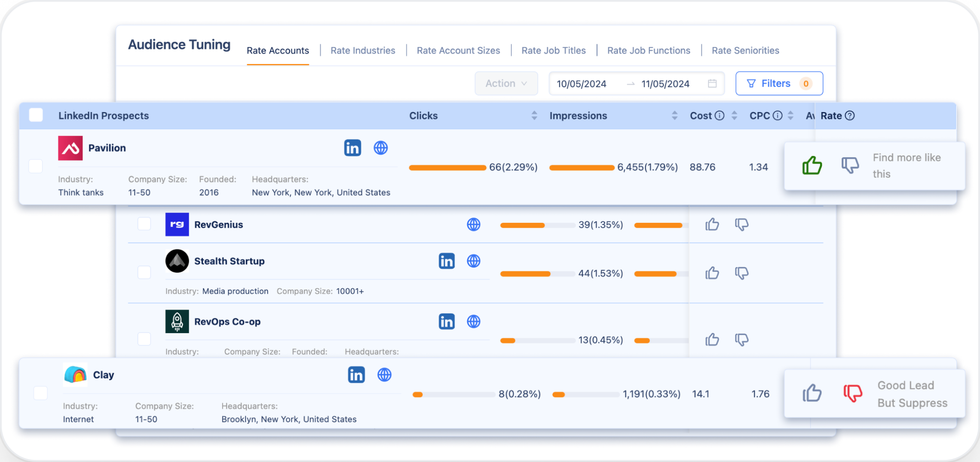Open Pavilion's website globe icon
The image size is (980, 462).
click(x=380, y=148)
